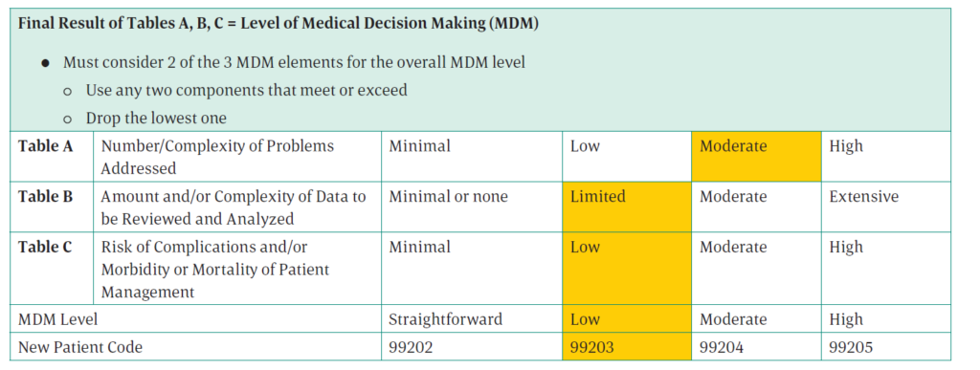Click the Minimal or none cell
980x370 pixels.
coord(472,207)
